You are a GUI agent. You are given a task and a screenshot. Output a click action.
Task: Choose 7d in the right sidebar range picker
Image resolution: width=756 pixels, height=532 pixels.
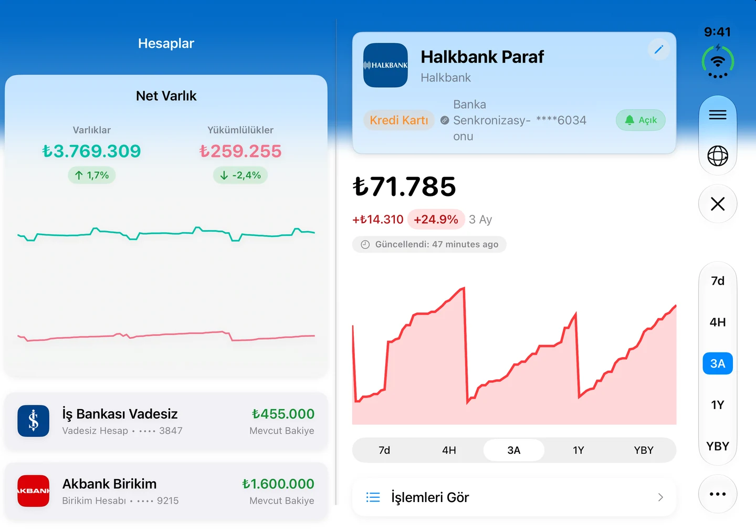pos(718,281)
